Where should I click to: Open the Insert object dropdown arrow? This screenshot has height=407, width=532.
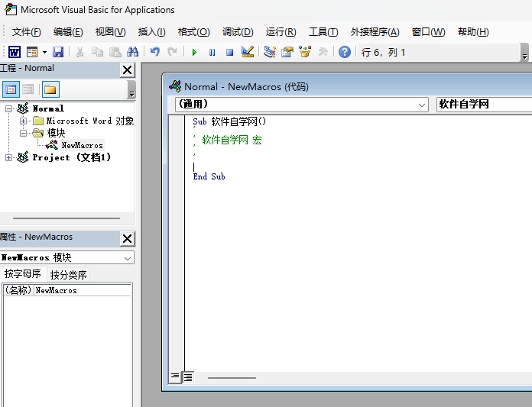(x=44, y=52)
